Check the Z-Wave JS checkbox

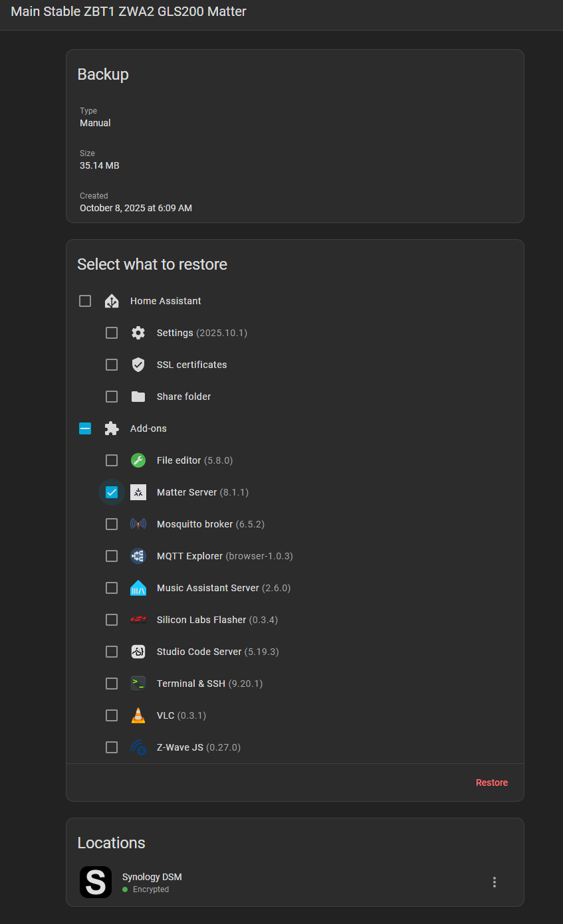tap(112, 747)
